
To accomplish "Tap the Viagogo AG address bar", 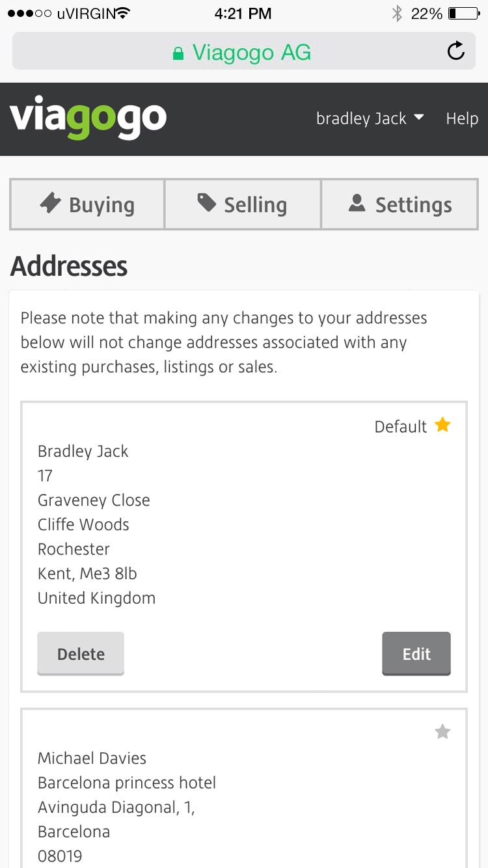I will [x=243, y=52].
